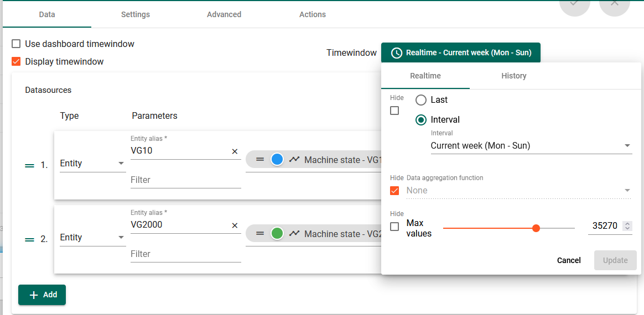644x315 pixels.
Task: Select the Interval radio button
Action: 421,120
